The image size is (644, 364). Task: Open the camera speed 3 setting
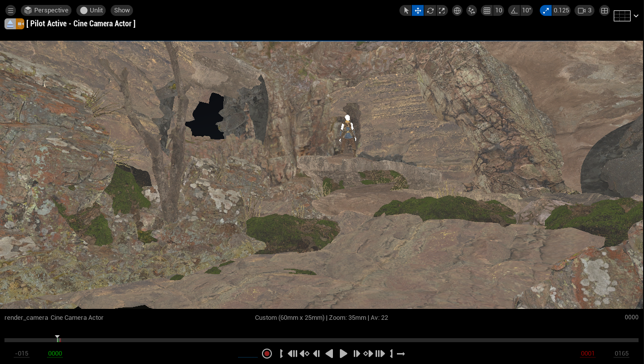(x=584, y=10)
